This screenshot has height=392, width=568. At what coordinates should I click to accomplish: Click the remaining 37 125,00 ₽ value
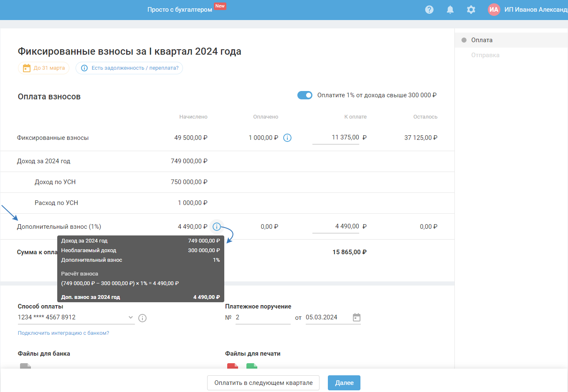click(x=421, y=138)
